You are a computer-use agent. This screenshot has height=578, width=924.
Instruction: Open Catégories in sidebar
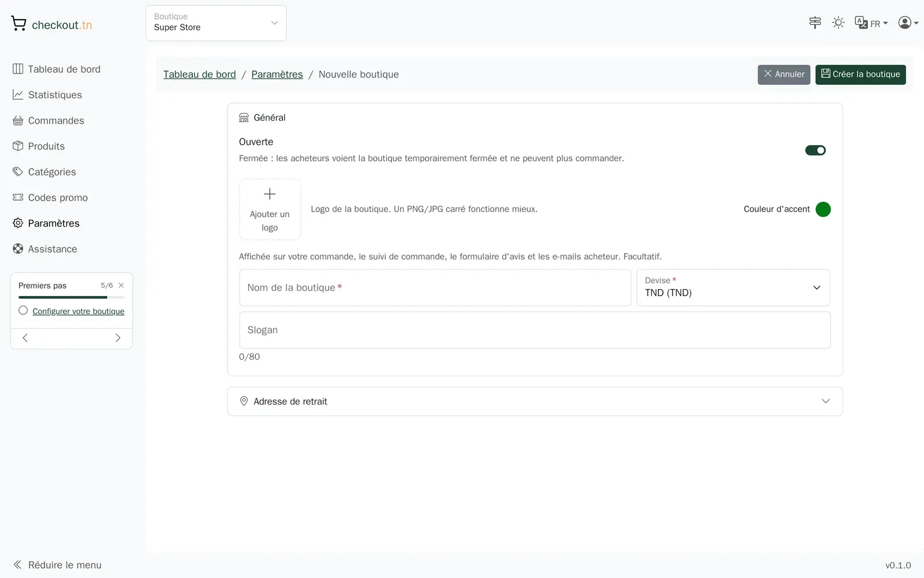pos(44,172)
